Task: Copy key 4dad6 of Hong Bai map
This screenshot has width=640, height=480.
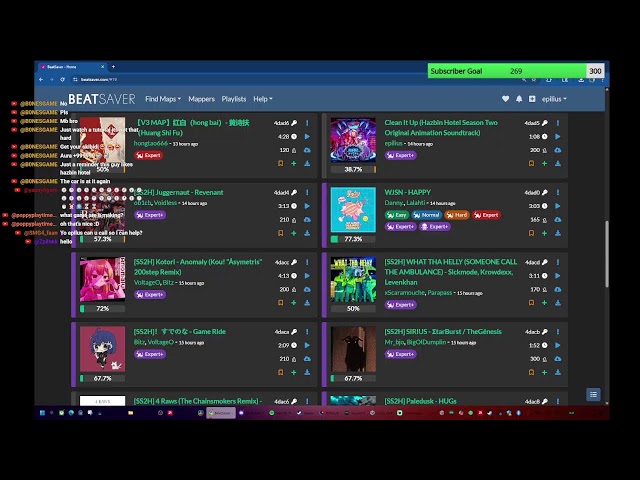Action: (285, 123)
